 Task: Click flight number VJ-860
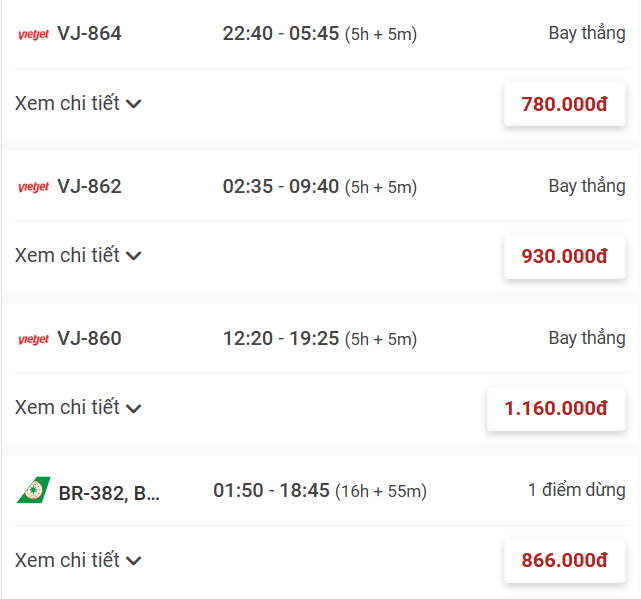point(89,338)
